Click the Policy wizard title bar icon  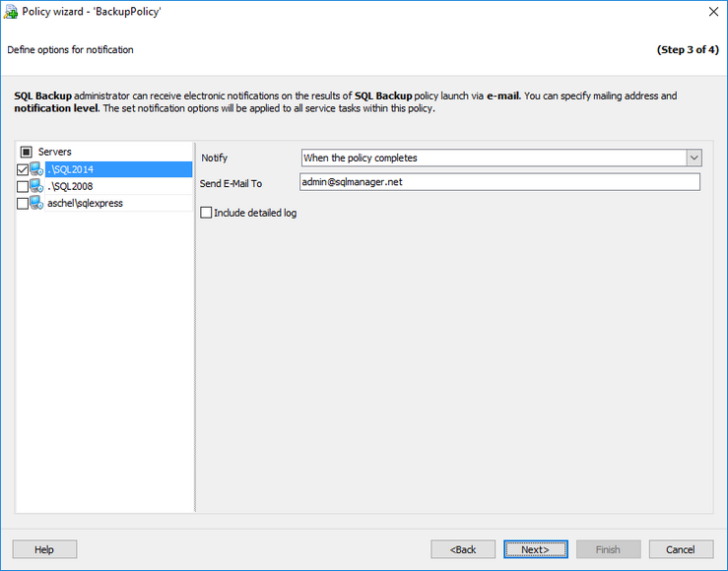pyautogui.click(x=11, y=12)
